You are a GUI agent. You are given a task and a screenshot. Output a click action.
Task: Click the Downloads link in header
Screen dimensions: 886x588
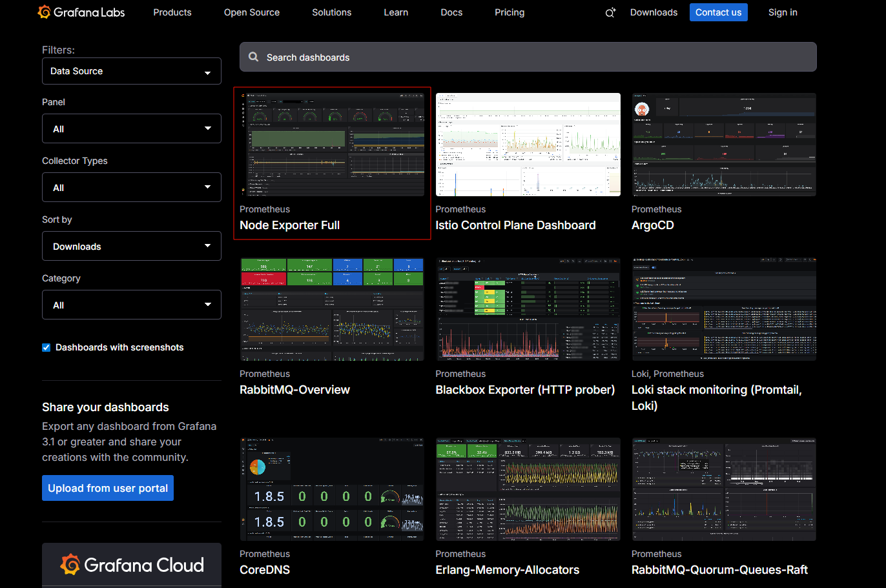(654, 12)
